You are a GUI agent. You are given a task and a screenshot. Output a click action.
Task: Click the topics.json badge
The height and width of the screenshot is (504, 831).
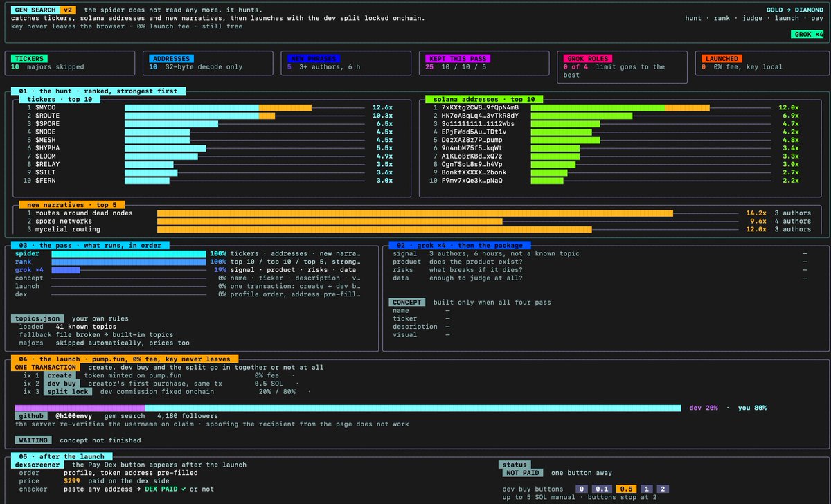pyautogui.click(x=37, y=318)
